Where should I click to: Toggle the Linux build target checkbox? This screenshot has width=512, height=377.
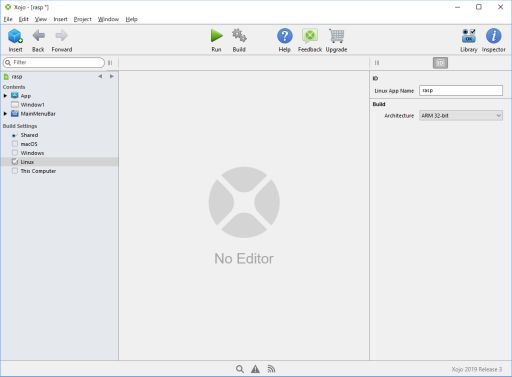(15, 162)
